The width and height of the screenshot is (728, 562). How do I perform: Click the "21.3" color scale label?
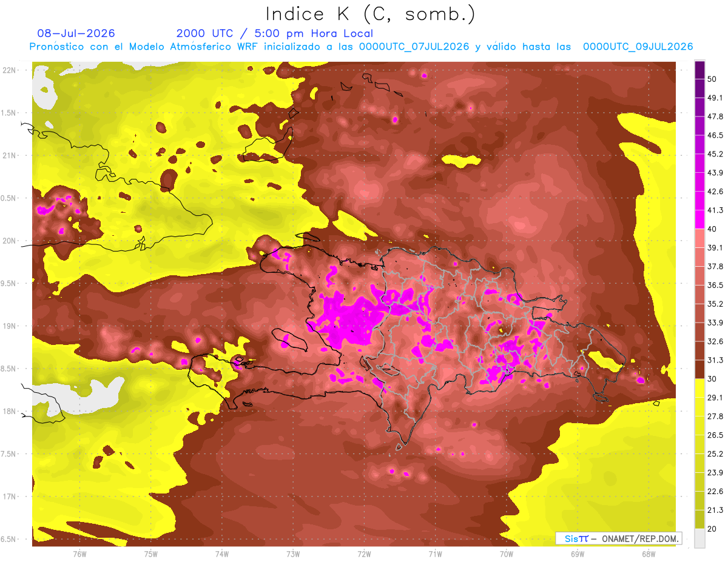(715, 510)
